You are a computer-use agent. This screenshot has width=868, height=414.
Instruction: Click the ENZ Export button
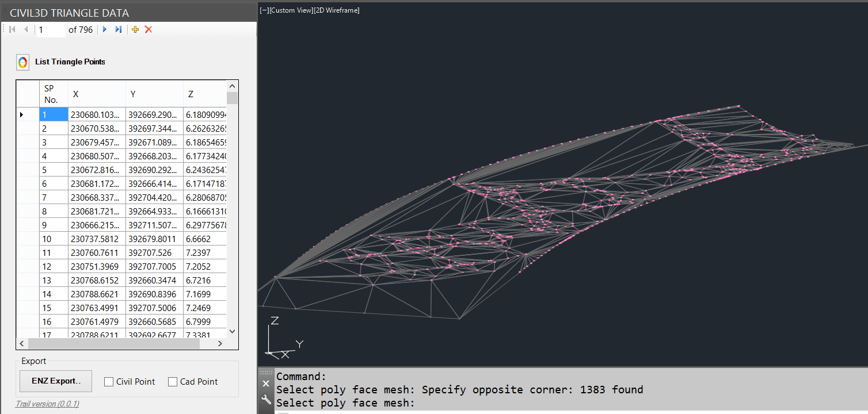click(x=55, y=381)
